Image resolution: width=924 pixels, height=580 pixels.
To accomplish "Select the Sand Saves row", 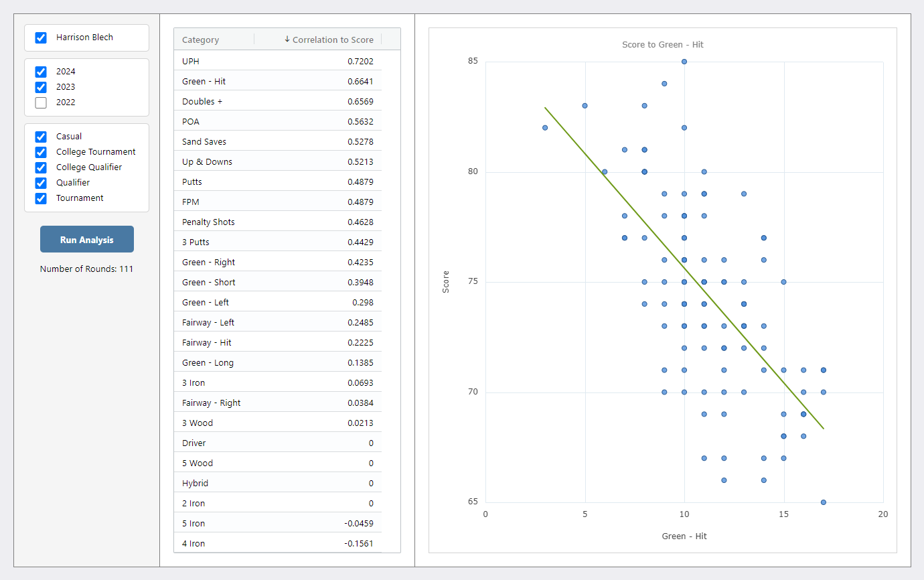I will (277, 141).
